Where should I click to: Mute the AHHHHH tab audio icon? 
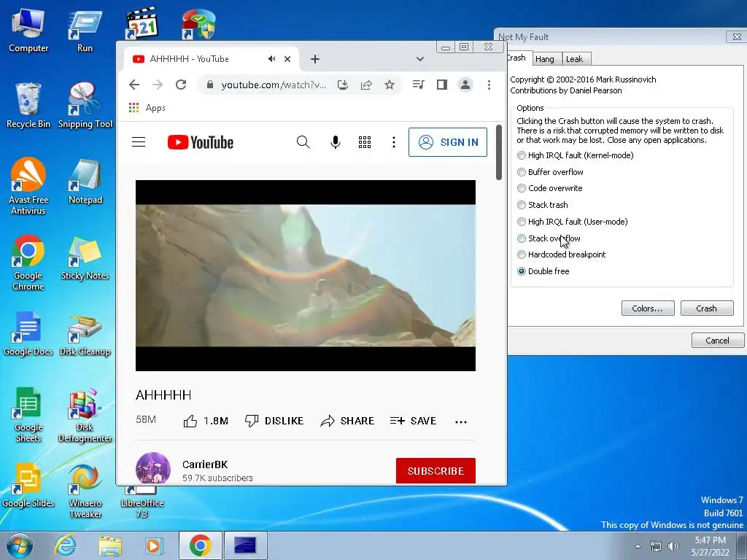pos(271,58)
